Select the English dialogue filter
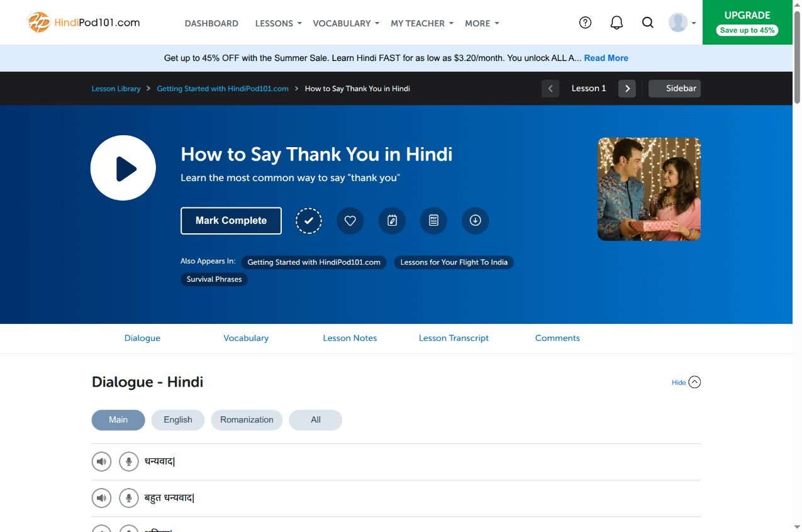802x532 pixels. (x=178, y=420)
